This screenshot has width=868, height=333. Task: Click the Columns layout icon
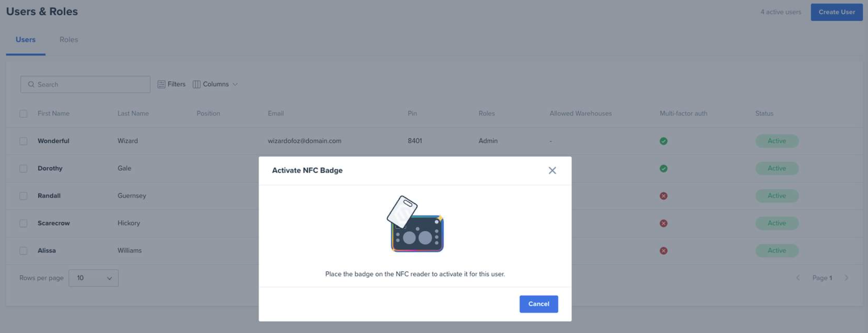[196, 84]
